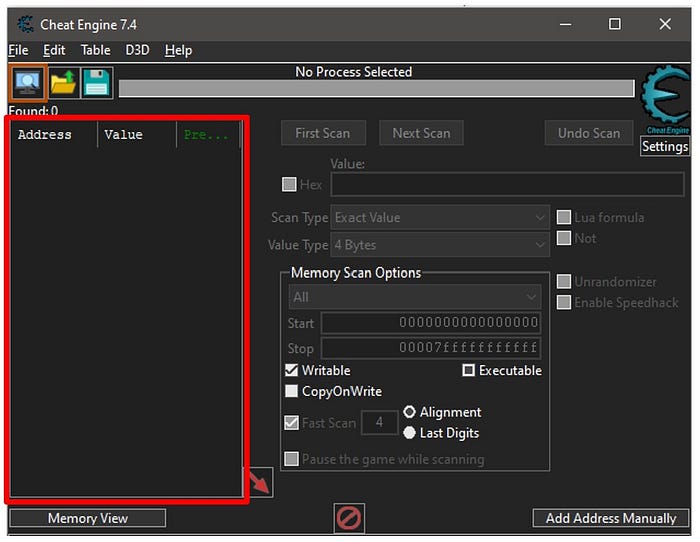
Task: Click the Next Scan button
Action: click(x=421, y=133)
